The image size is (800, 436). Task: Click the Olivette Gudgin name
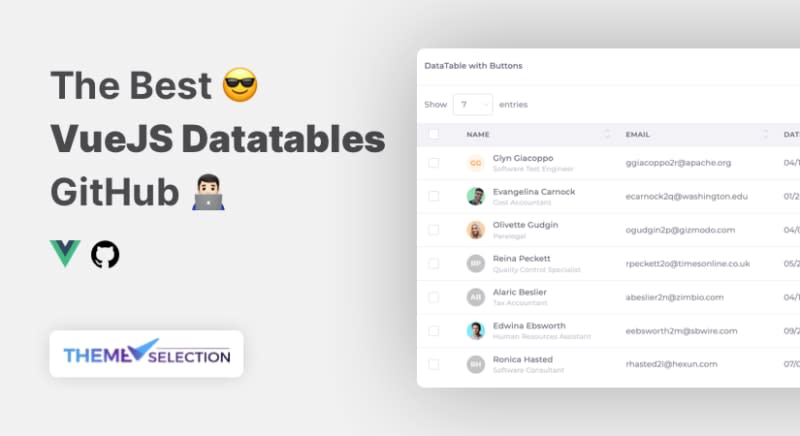click(525, 225)
